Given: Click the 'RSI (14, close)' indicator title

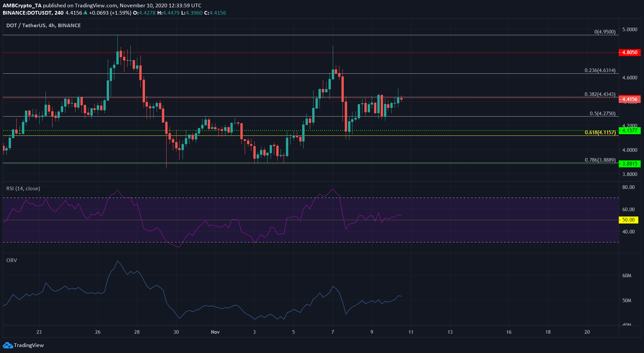Looking at the screenshot, I should (x=23, y=188).
